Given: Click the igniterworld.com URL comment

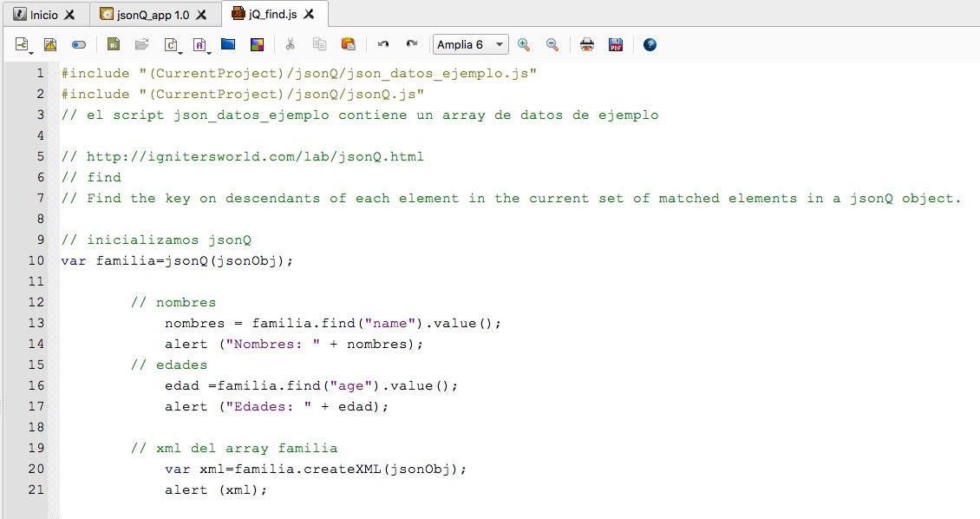Looking at the screenshot, I should [x=243, y=156].
